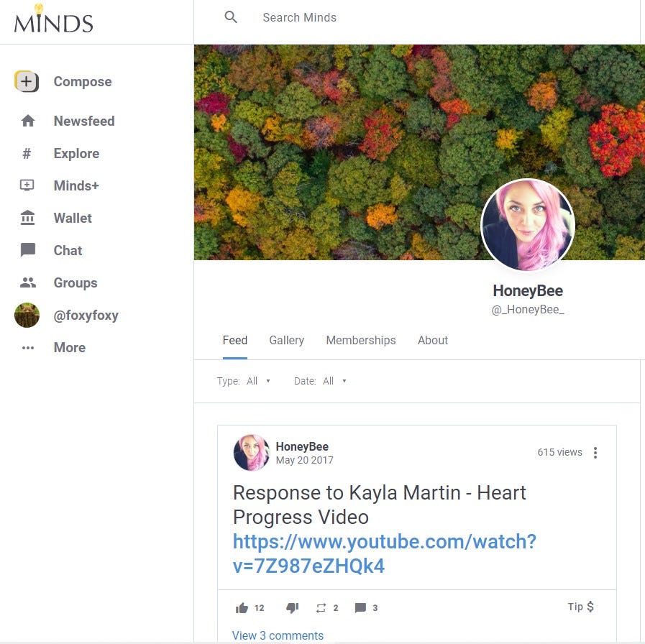Click View 3 comments link

tap(278, 635)
